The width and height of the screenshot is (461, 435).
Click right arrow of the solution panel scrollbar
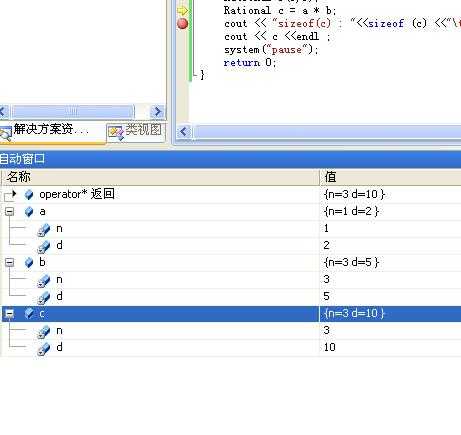157,111
